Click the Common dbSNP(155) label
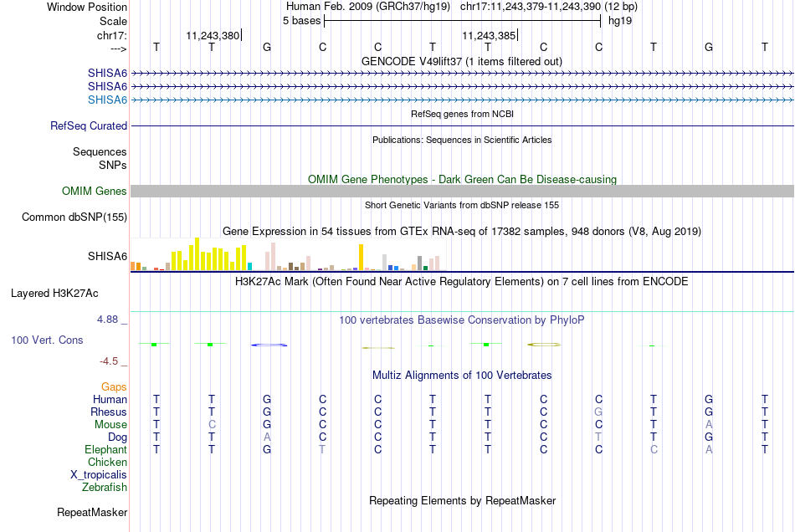 point(74,217)
